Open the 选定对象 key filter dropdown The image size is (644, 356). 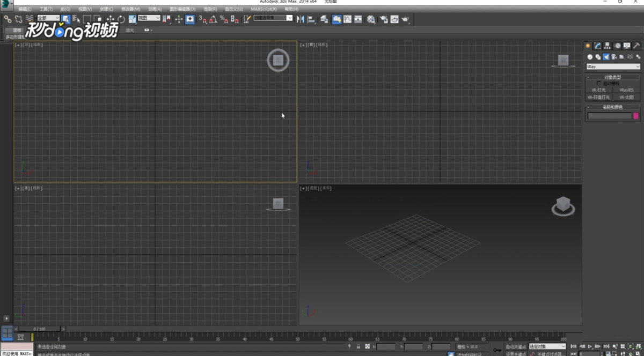(x=547, y=347)
